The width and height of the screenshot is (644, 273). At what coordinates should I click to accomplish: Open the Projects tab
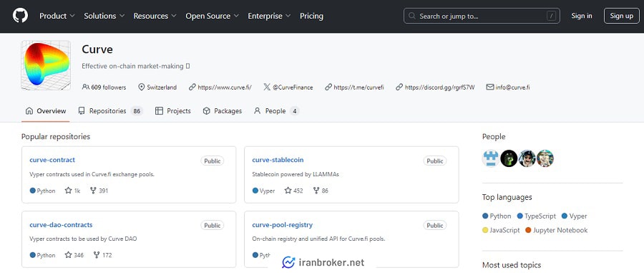click(173, 111)
